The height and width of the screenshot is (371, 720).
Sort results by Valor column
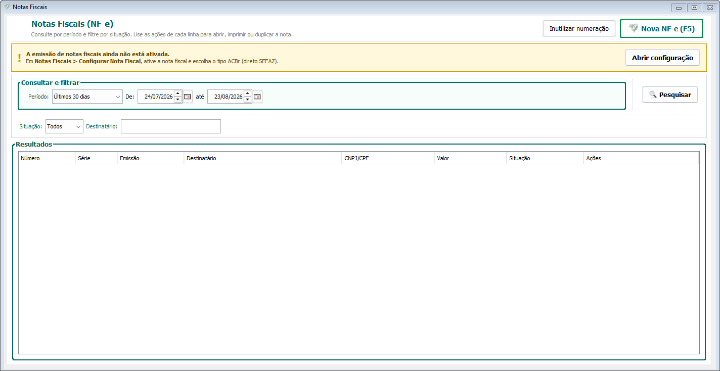click(471, 158)
